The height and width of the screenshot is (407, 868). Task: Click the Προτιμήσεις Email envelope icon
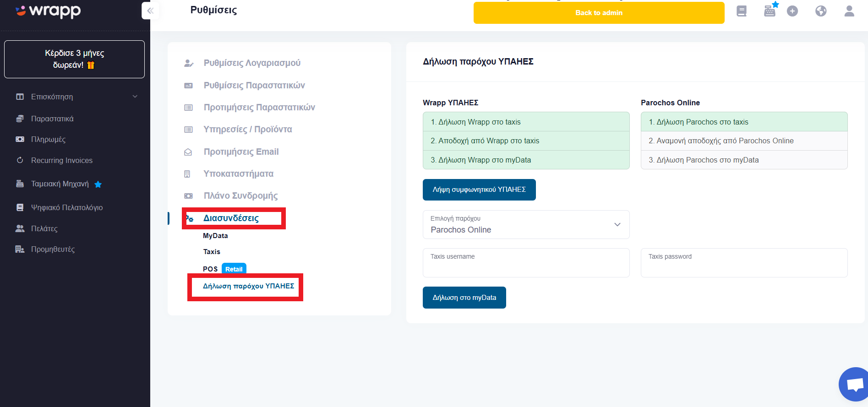[x=188, y=152]
